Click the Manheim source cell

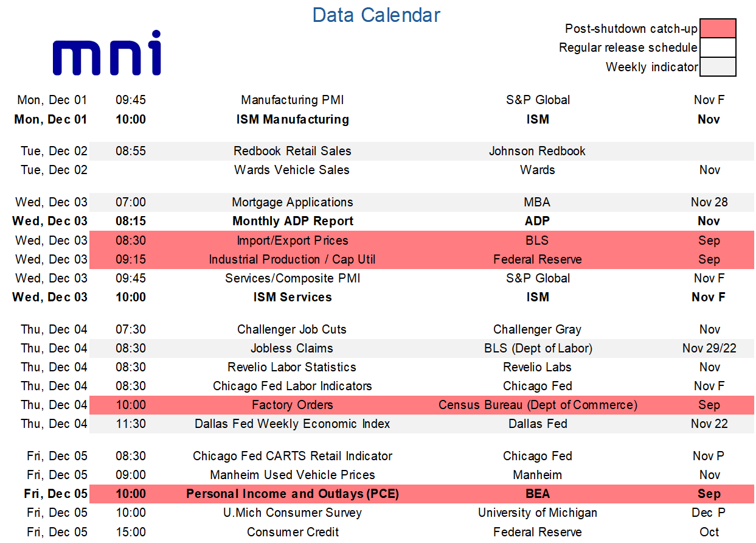pos(538,475)
